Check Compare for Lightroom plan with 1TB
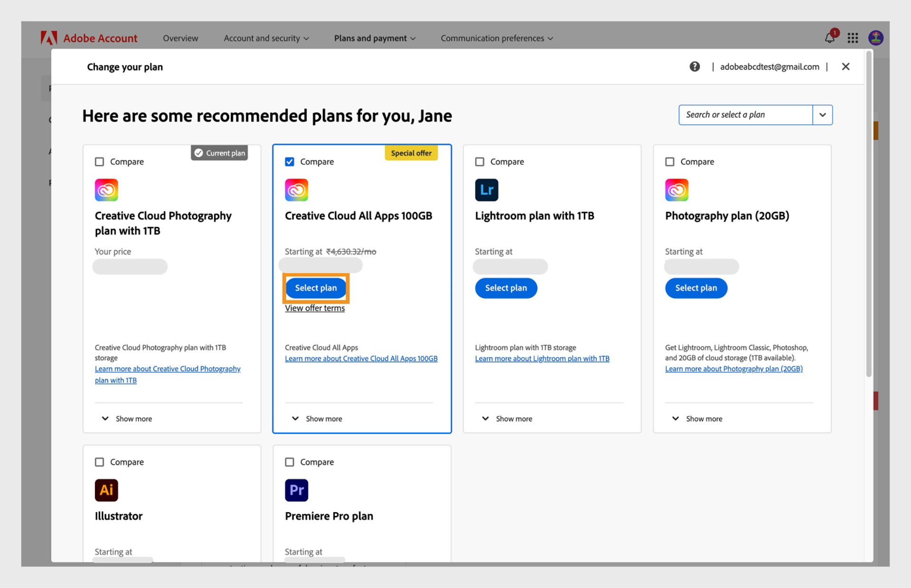Viewport: 911px width, 588px height. (x=480, y=162)
